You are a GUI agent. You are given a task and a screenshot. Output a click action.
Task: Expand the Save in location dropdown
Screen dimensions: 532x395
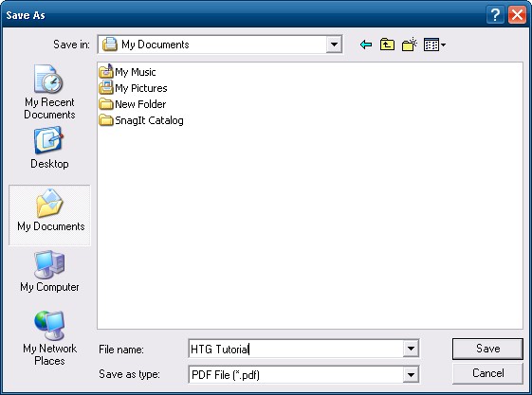[334, 45]
